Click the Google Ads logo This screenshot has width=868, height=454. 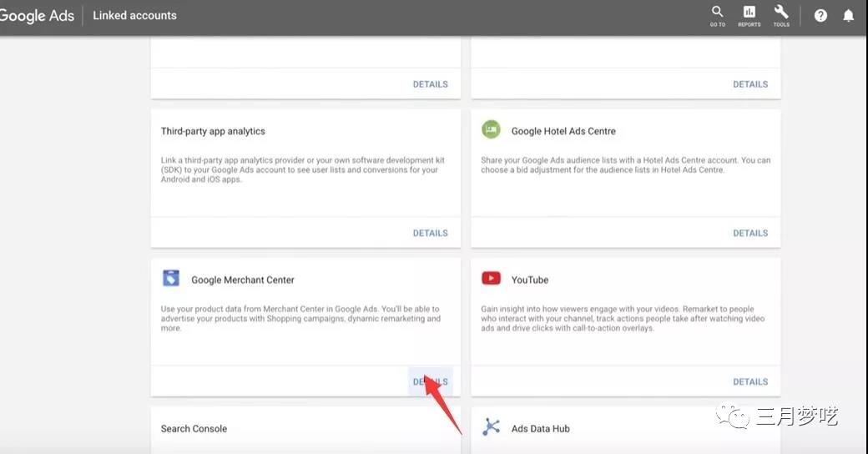pyautogui.click(x=37, y=16)
